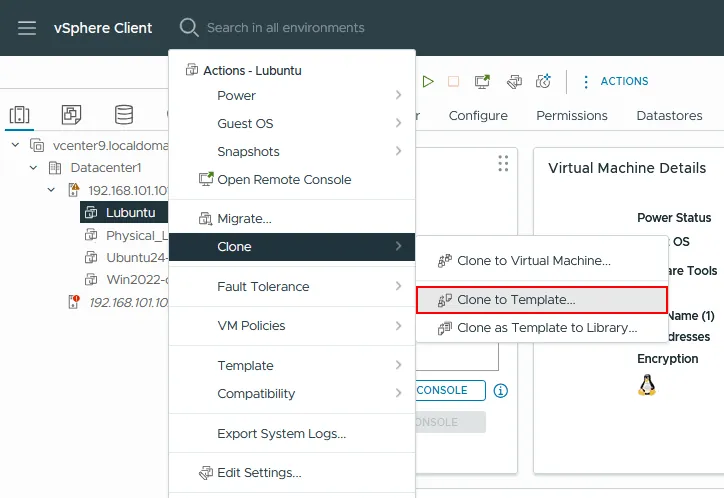
Task: Expand the Snapshots submenu chevron
Action: pos(398,151)
